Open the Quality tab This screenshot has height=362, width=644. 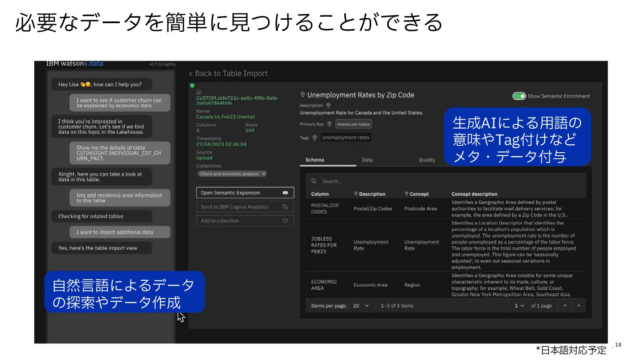click(x=427, y=160)
